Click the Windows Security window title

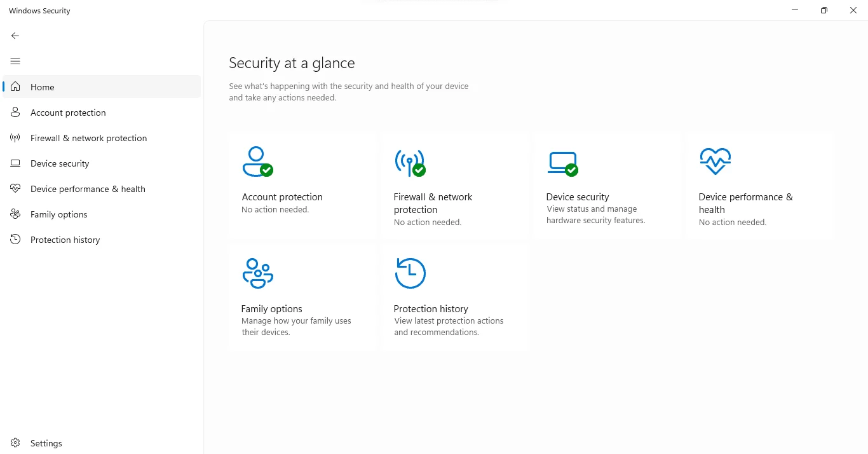click(39, 11)
